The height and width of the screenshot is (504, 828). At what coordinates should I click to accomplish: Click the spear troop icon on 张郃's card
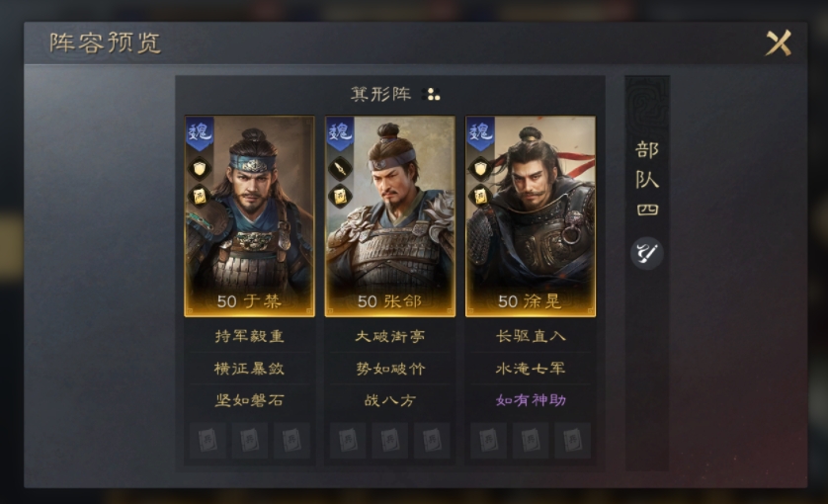[340, 169]
